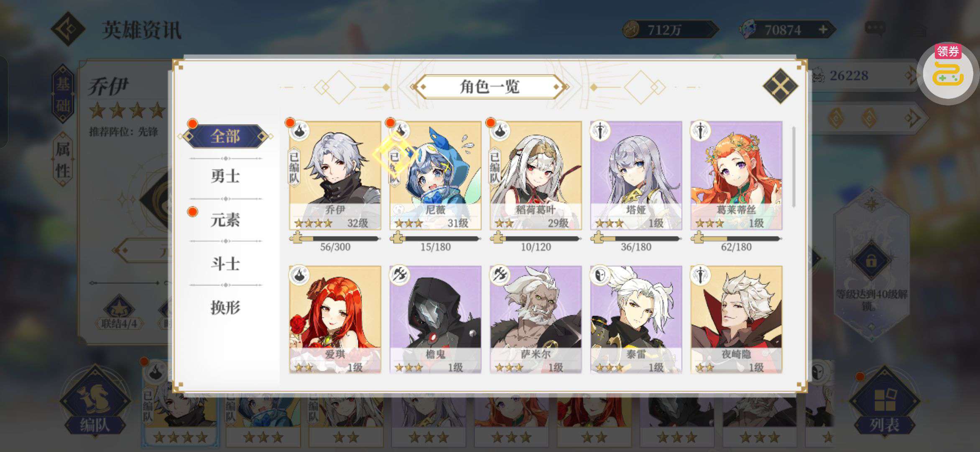Click the shield class icon on 泰雷's card

tap(600, 275)
